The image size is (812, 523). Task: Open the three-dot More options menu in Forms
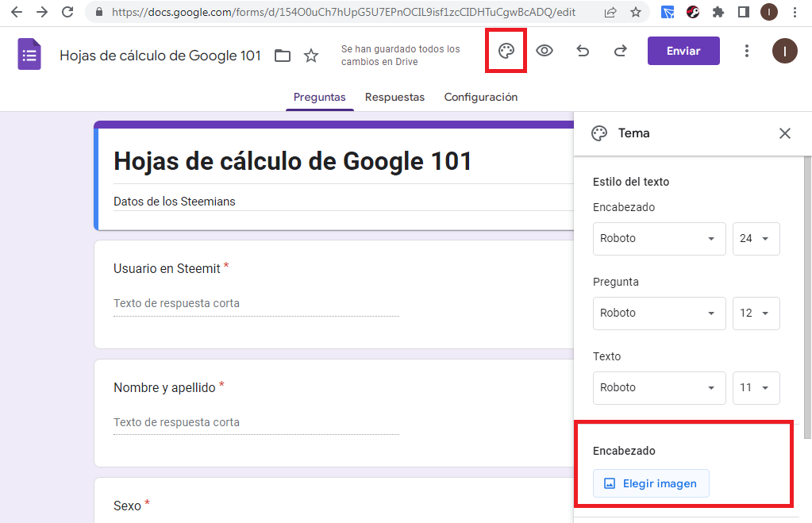pos(746,51)
